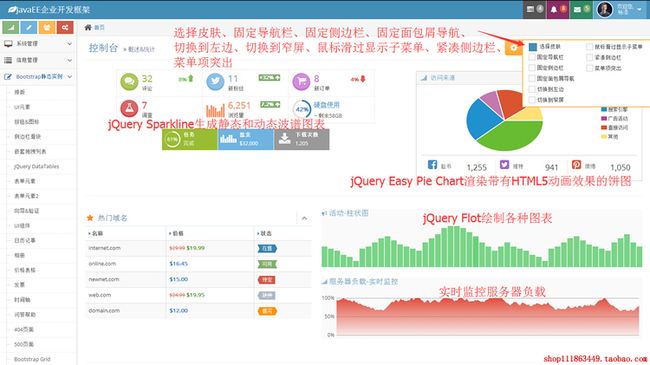
Task: Open jQuery DataTables in the sidebar
Action: [x=36, y=166]
